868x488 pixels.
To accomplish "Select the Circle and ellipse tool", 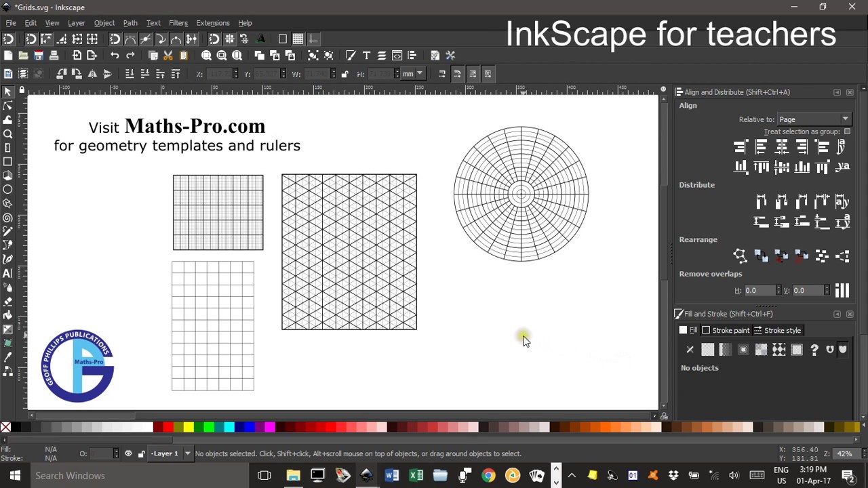I will tap(7, 190).
